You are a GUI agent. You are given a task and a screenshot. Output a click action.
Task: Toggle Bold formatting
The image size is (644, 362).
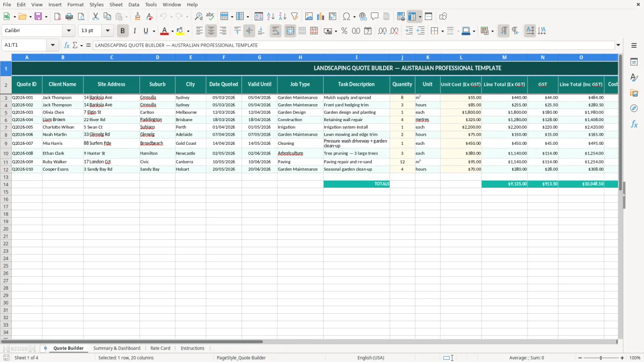(x=123, y=31)
